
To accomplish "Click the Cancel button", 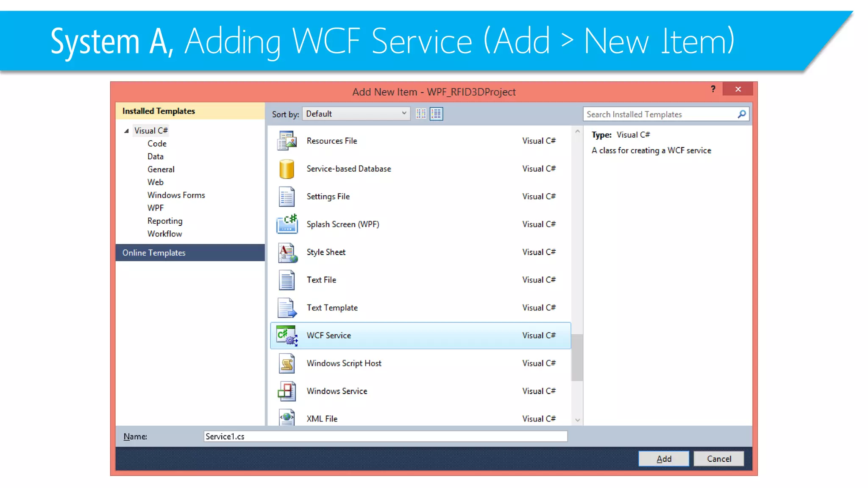I will click(x=719, y=459).
